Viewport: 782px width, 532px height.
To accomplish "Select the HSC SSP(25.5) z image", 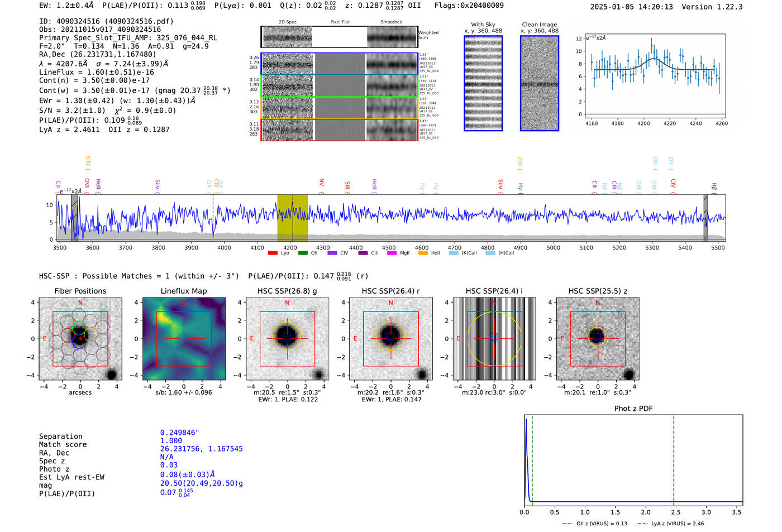I will click(x=598, y=339).
